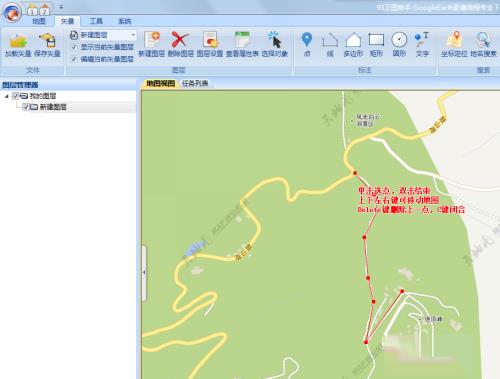Image resolution: width=500 pixels, height=379 pixels.
Task: Open 查看属性表 attribute table
Action: click(x=242, y=45)
